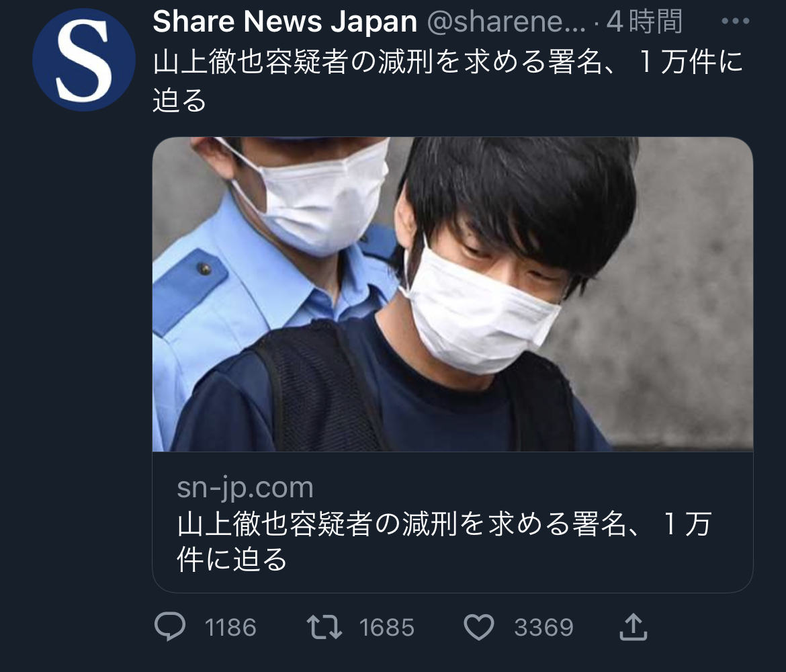This screenshot has width=786, height=672.
Task: Open the Share News Japan profile avatar
Action: tap(84, 60)
